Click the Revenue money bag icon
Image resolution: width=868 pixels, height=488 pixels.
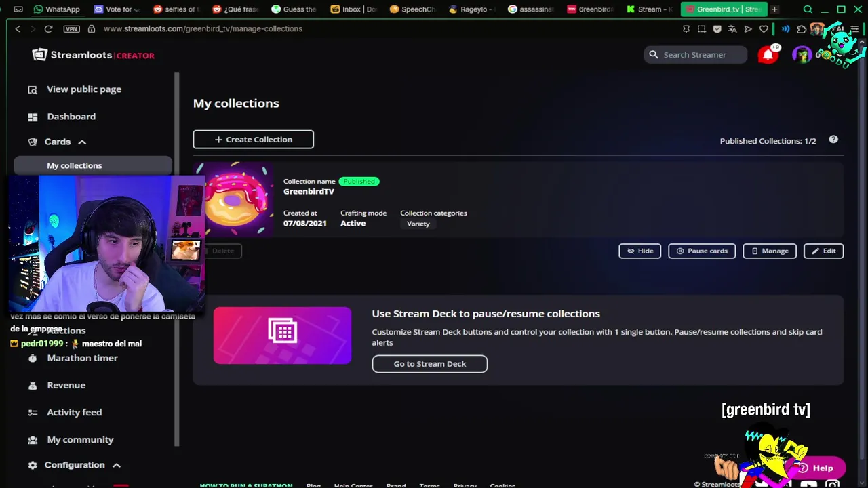33,385
